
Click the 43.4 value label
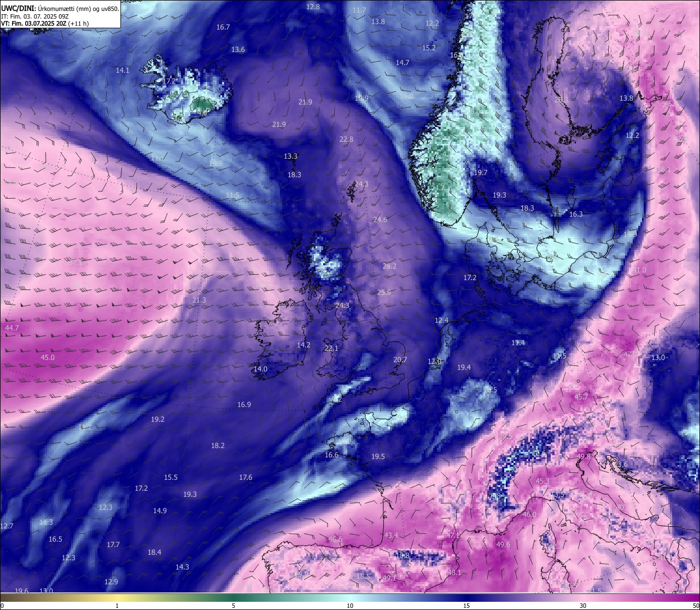(x=391, y=535)
